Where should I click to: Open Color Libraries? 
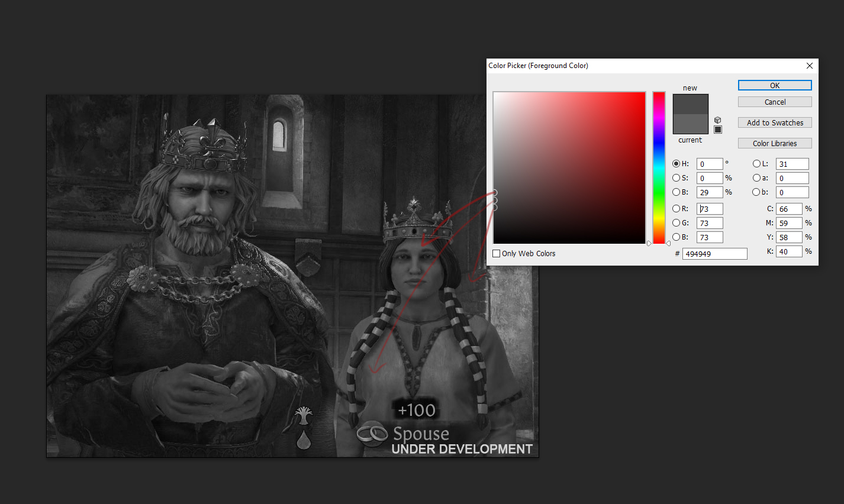(775, 144)
